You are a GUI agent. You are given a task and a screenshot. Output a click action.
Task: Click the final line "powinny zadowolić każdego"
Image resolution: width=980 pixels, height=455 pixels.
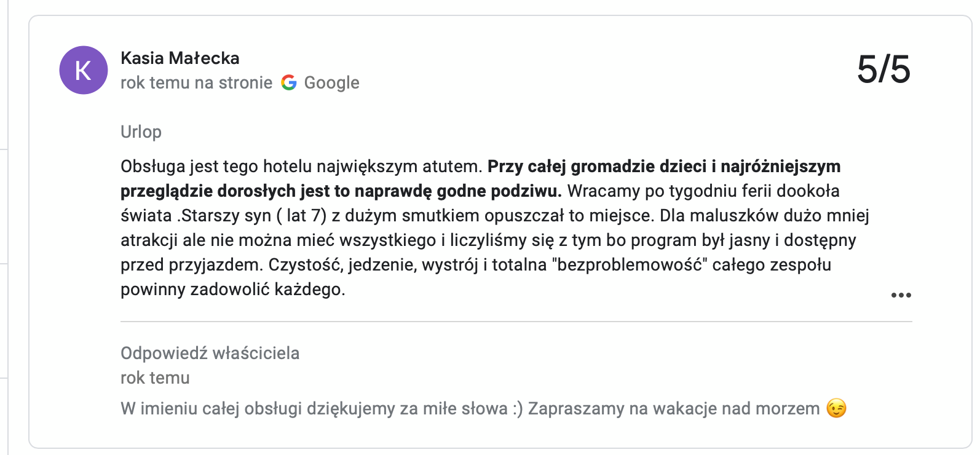coord(232,290)
